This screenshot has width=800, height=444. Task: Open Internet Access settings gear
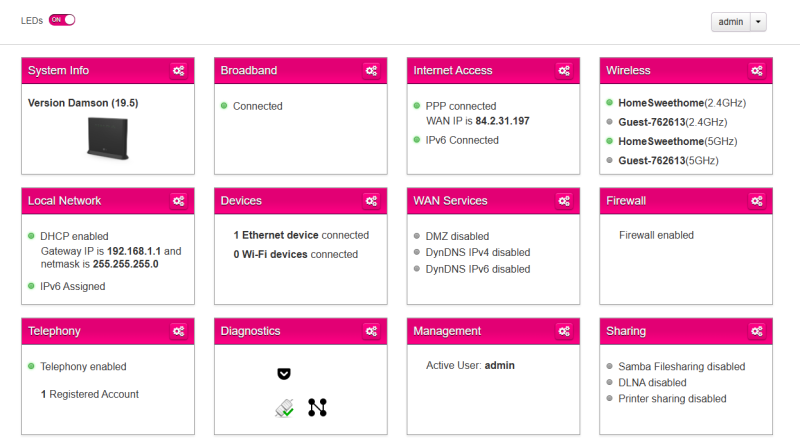click(x=564, y=71)
